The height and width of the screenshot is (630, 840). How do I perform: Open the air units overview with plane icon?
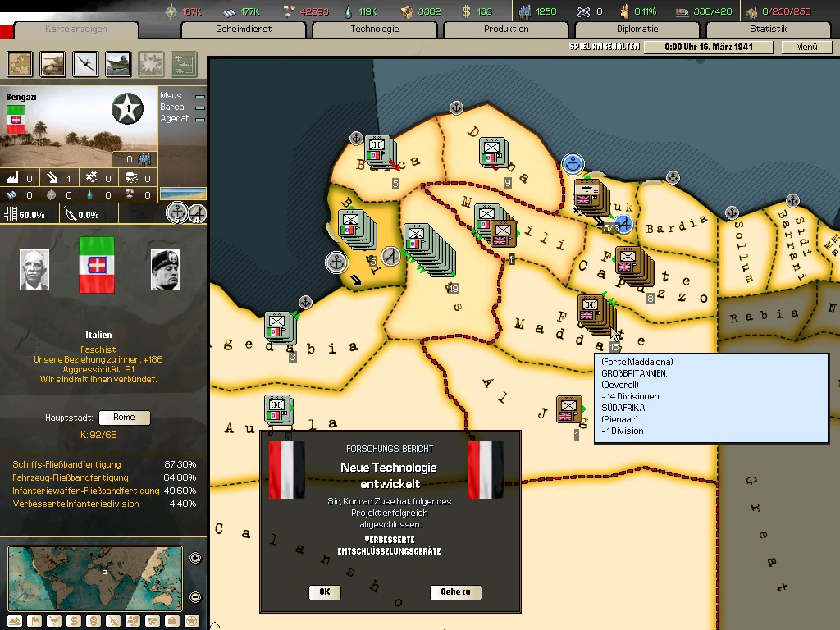85,63
